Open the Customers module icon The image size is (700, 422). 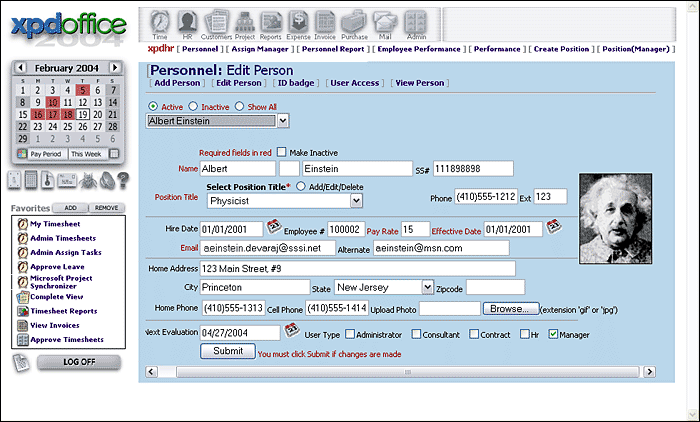pos(215,23)
